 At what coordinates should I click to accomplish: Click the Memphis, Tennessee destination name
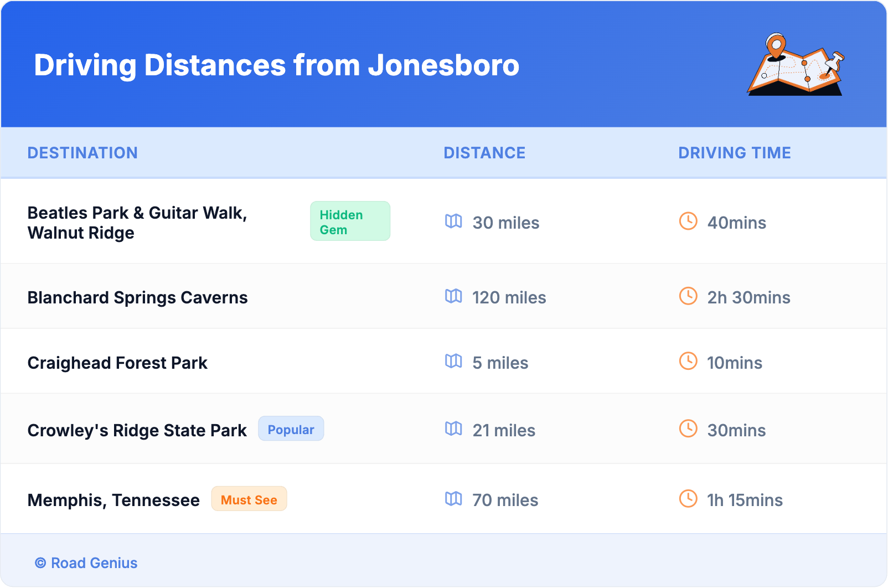coord(113,501)
